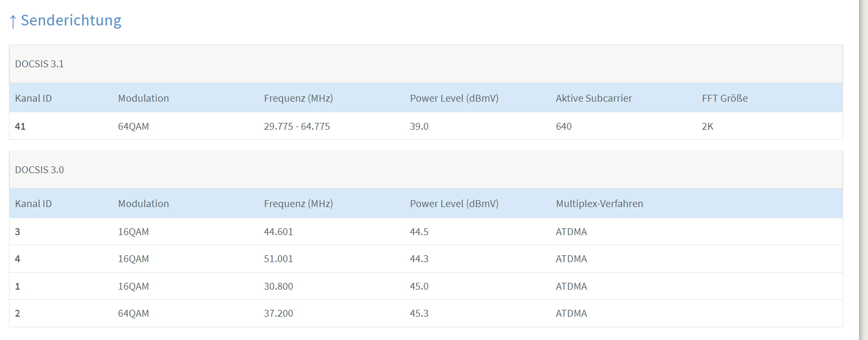
Task: Click the 640 active subcarrier value
Action: (x=563, y=127)
